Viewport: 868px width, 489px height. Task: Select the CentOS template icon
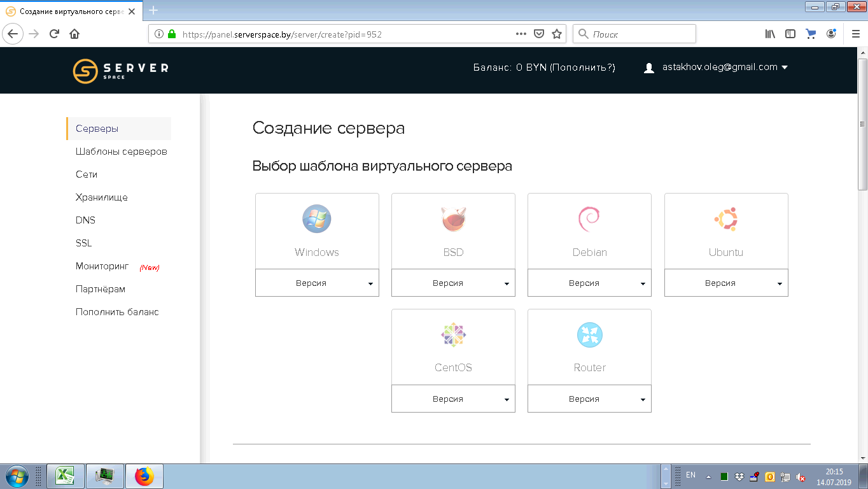453,335
